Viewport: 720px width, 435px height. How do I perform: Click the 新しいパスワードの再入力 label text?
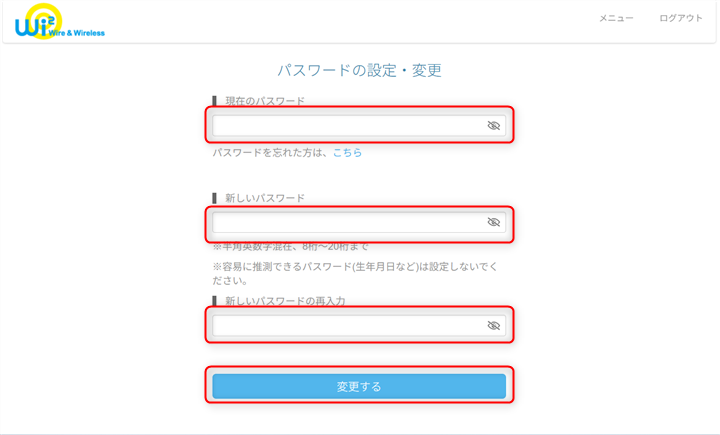(285, 301)
